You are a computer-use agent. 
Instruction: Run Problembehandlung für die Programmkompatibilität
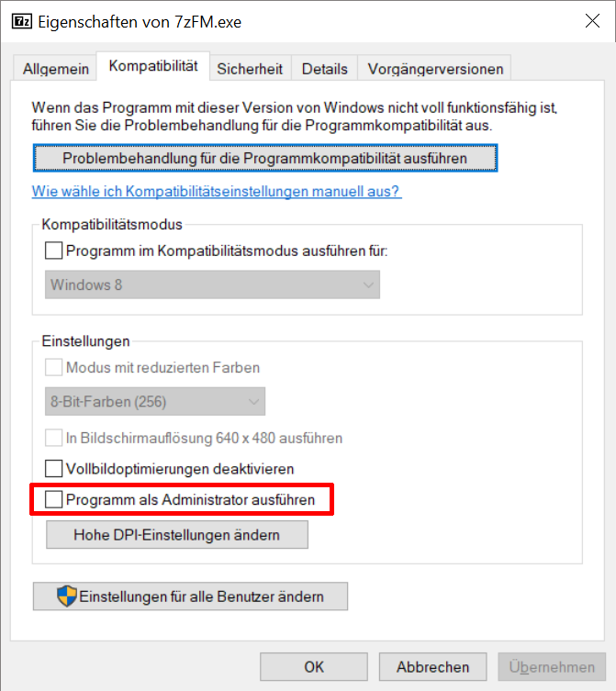click(265, 158)
